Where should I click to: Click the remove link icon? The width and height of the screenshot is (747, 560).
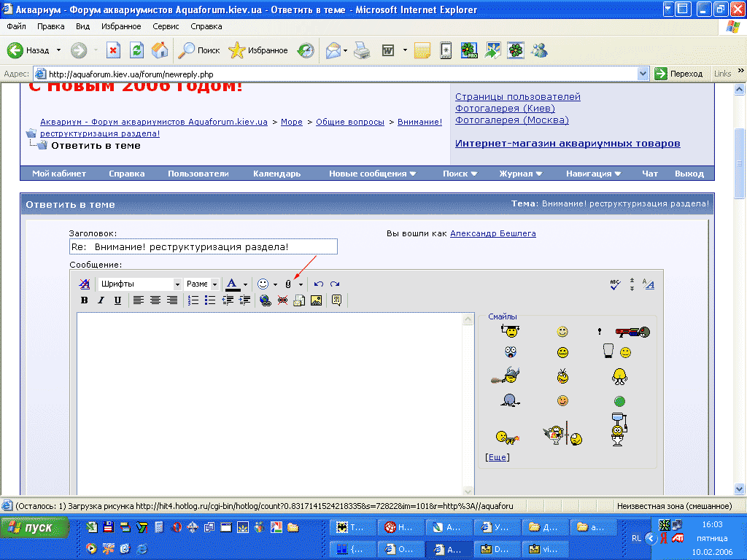(282, 300)
